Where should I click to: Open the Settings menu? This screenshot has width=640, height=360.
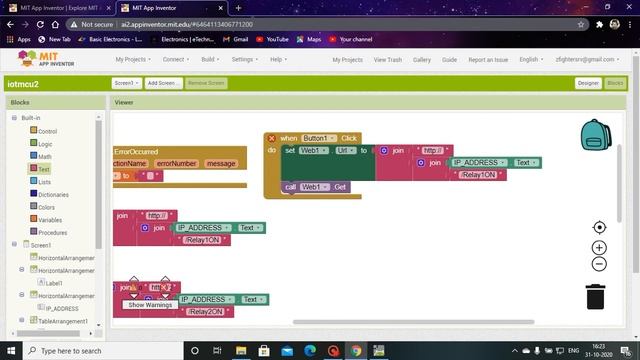pos(245,60)
